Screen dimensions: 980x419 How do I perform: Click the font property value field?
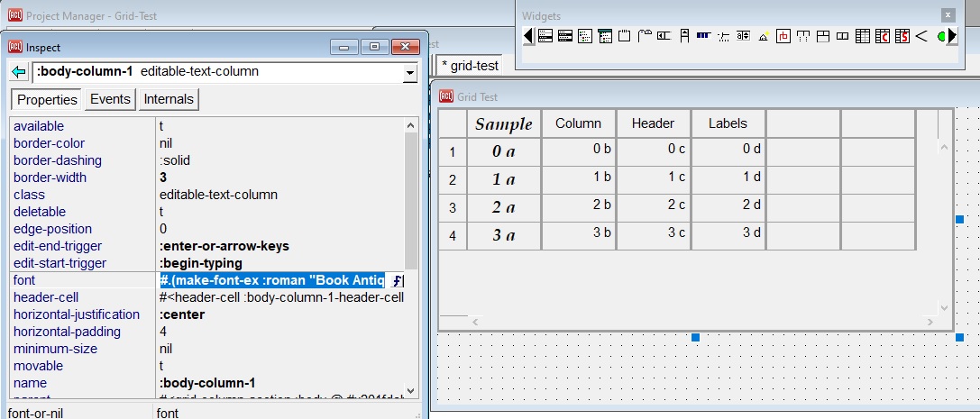pyautogui.click(x=272, y=281)
